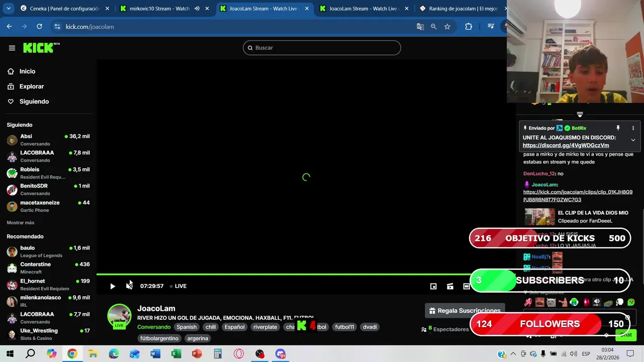Open the Kick hamburger sidebar menu
The width and height of the screenshot is (644, 362).
click(12, 48)
